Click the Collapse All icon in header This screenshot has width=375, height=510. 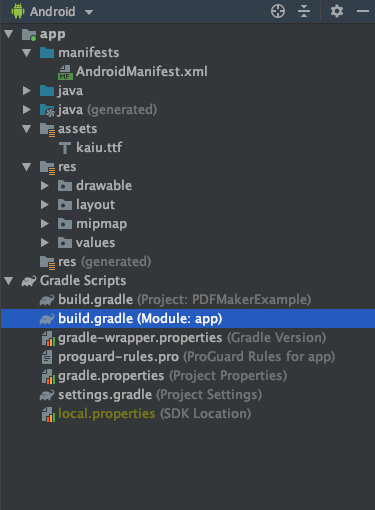pos(304,11)
